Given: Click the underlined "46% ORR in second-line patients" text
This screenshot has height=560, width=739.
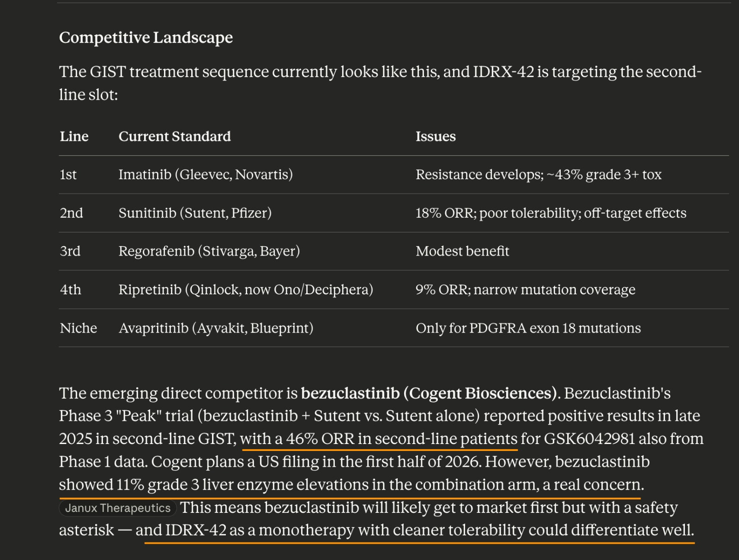Looking at the screenshot, I should pyautogui.click(x=379, y=438).
